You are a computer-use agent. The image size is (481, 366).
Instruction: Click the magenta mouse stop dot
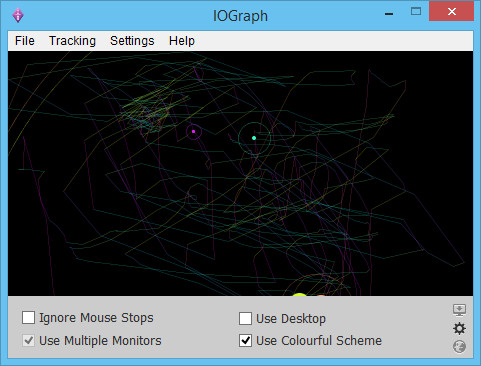click(x=193, y=132)
